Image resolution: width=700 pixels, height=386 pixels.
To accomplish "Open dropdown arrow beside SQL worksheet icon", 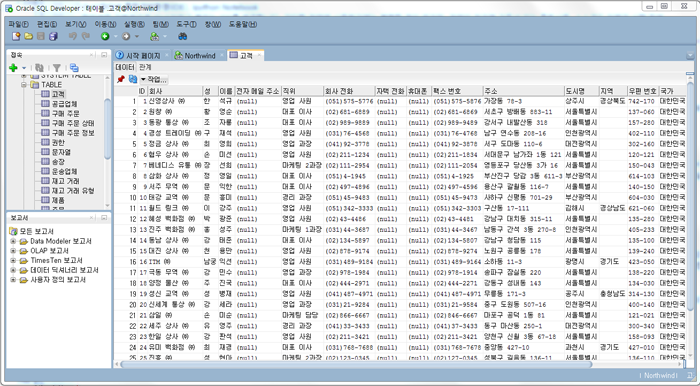I will coord(165,37).
